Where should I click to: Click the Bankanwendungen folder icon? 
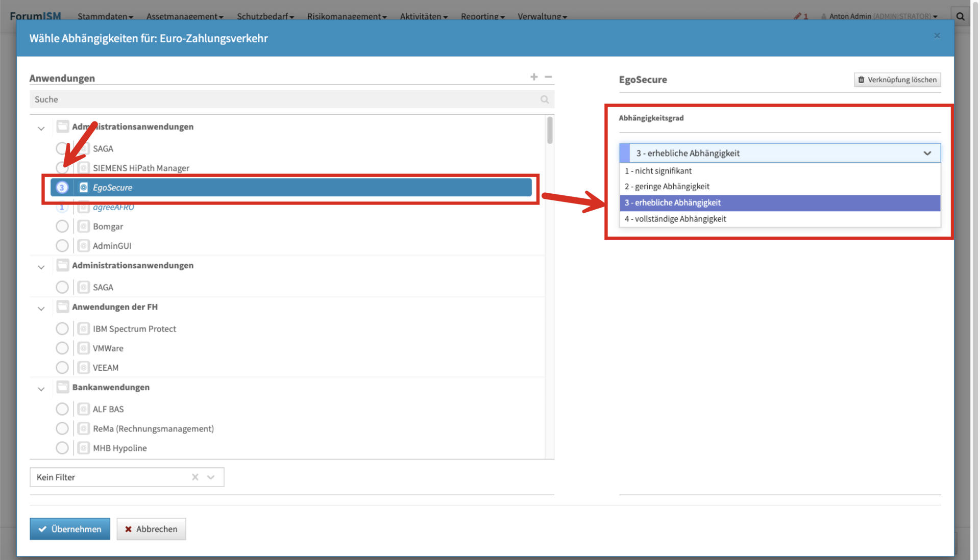point(63,387)
